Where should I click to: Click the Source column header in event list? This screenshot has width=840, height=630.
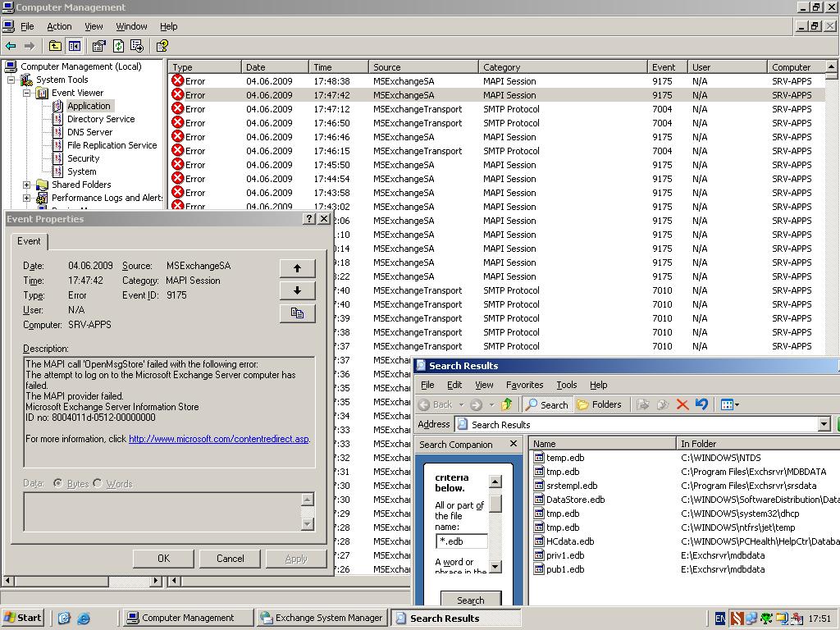point(423,67)
